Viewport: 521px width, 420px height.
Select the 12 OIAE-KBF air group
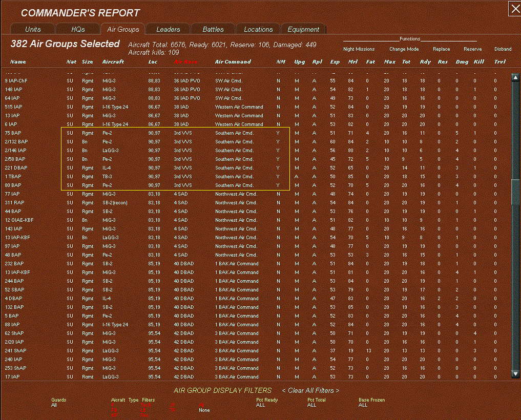[19, 220]
